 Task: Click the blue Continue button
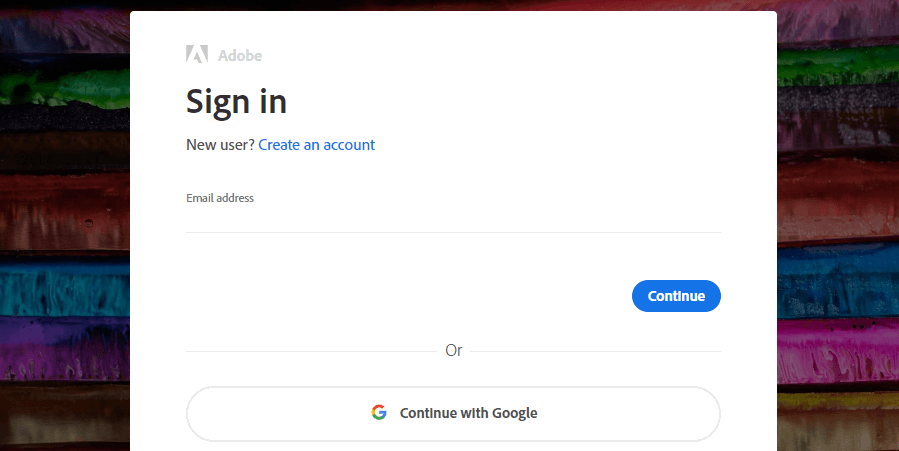[x=676, y=296]
